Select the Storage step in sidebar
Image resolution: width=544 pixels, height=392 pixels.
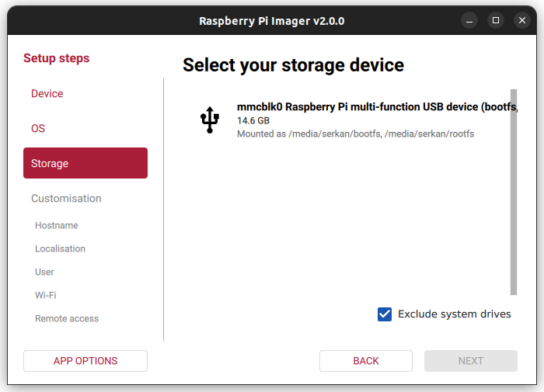(85, 163)
